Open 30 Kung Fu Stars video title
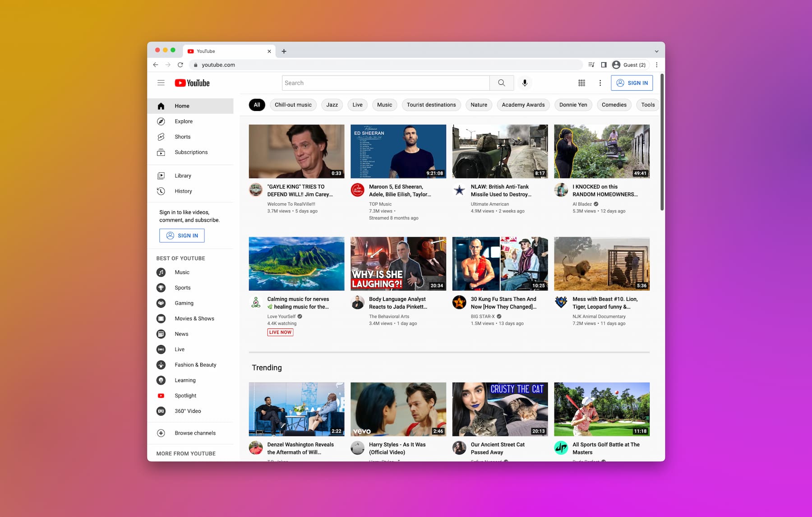812x517 pixels. point(503,303)
